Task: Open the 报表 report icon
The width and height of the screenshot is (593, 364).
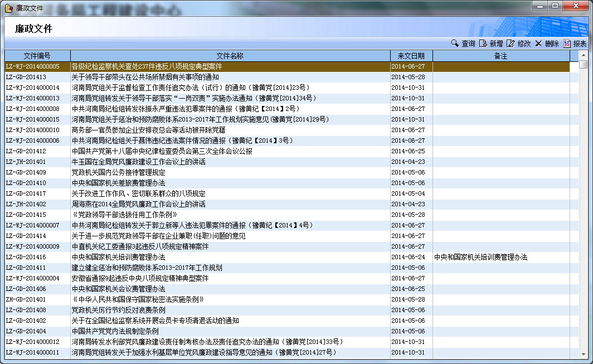Action: (x=567, y=43)
